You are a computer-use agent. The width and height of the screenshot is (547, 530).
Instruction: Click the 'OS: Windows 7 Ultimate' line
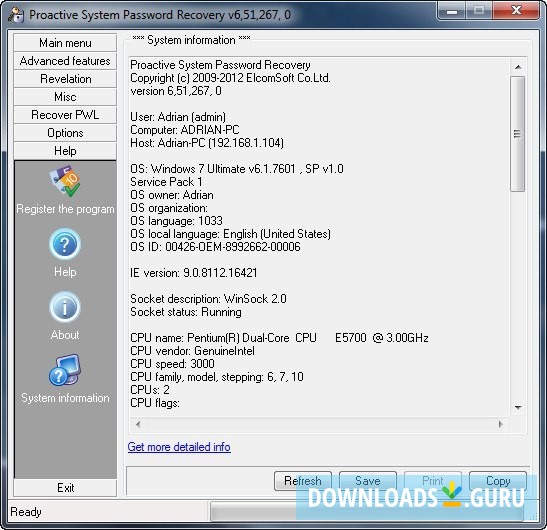(237, 169)
